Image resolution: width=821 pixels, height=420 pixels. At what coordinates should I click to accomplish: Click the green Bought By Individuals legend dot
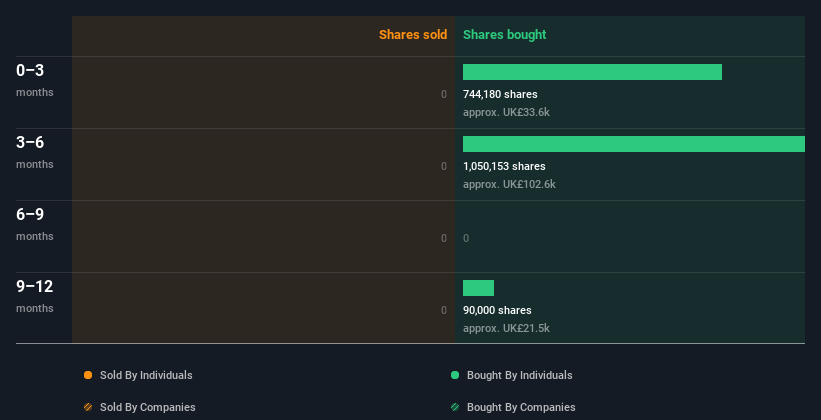click(x=454, y=375)
